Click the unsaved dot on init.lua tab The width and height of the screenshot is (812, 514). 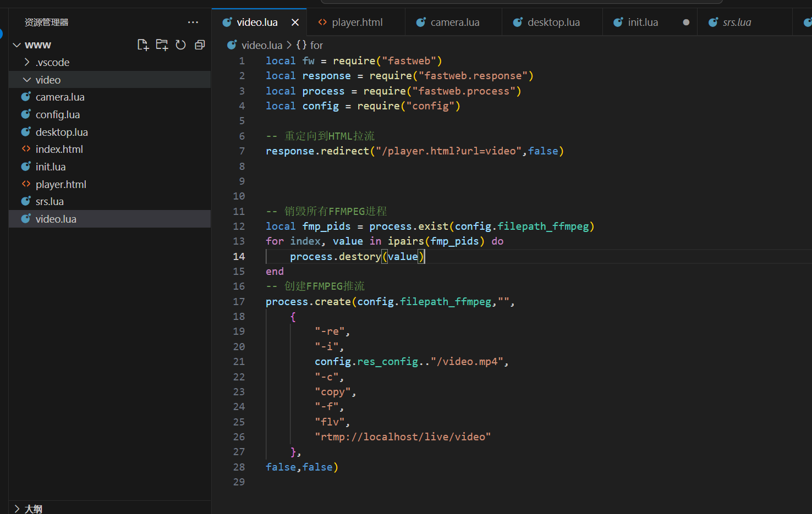(686, 23)
